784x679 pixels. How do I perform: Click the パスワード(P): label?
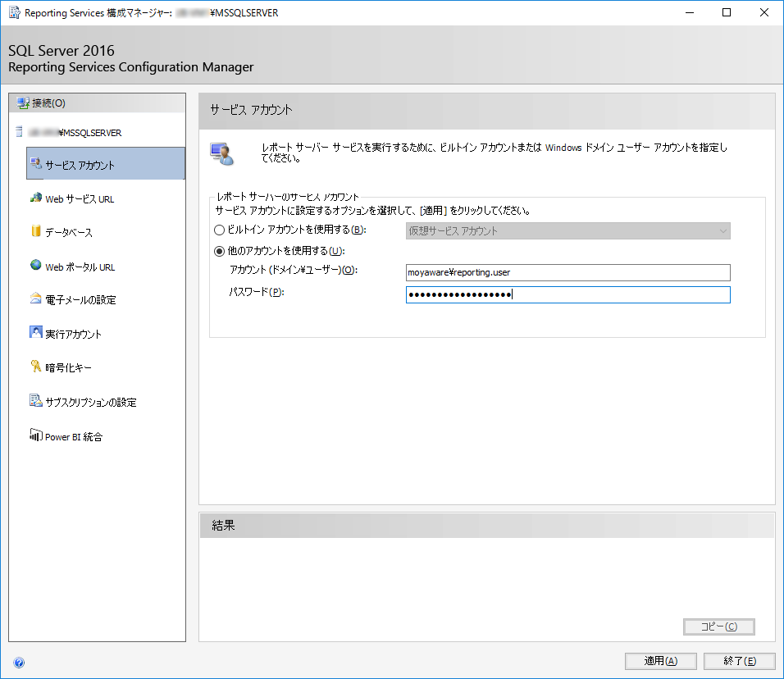(x=257, y=292)
